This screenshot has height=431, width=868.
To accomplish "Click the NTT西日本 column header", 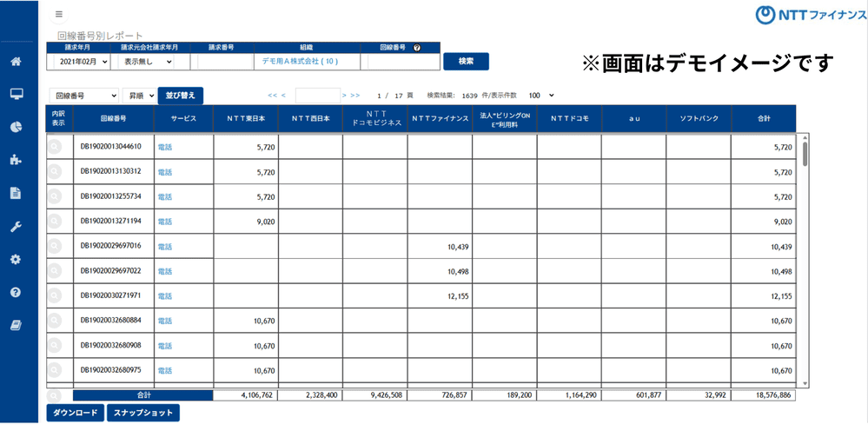I will [310, 118].
